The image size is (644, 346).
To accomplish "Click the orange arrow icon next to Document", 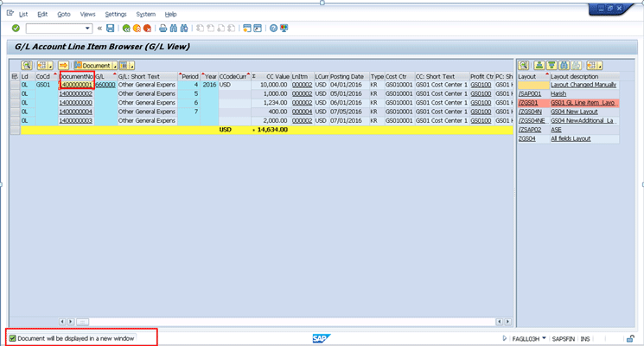I will click(64, 65).
